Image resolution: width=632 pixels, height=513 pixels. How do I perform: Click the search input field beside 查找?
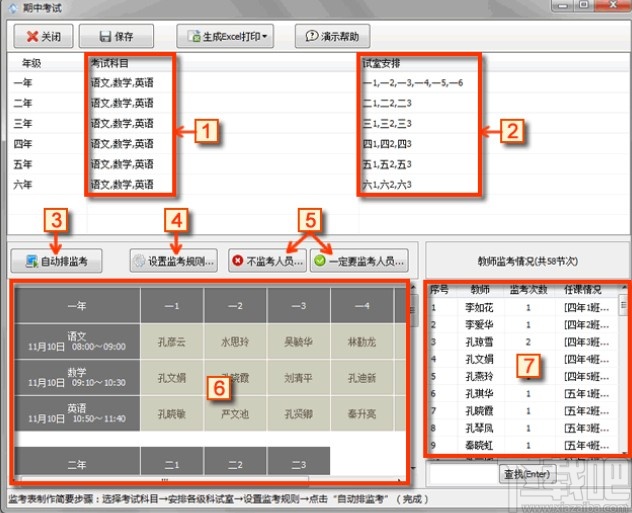tap(463, 474)
